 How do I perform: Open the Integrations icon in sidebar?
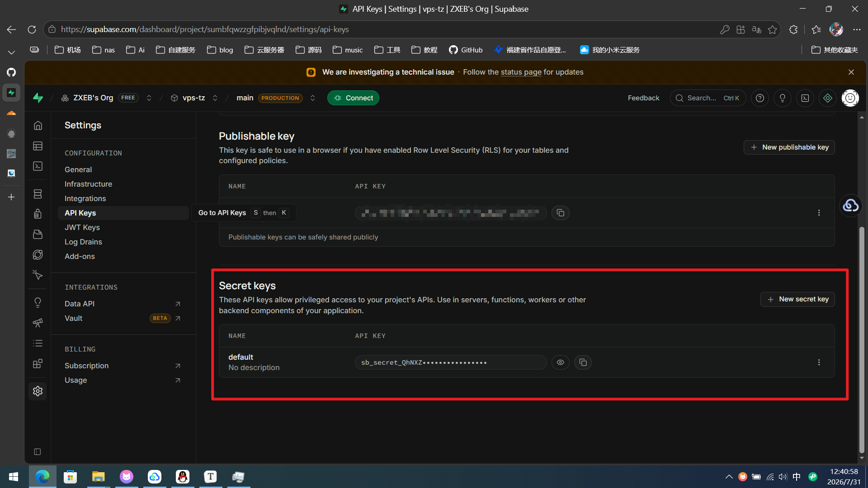[38, 364]
